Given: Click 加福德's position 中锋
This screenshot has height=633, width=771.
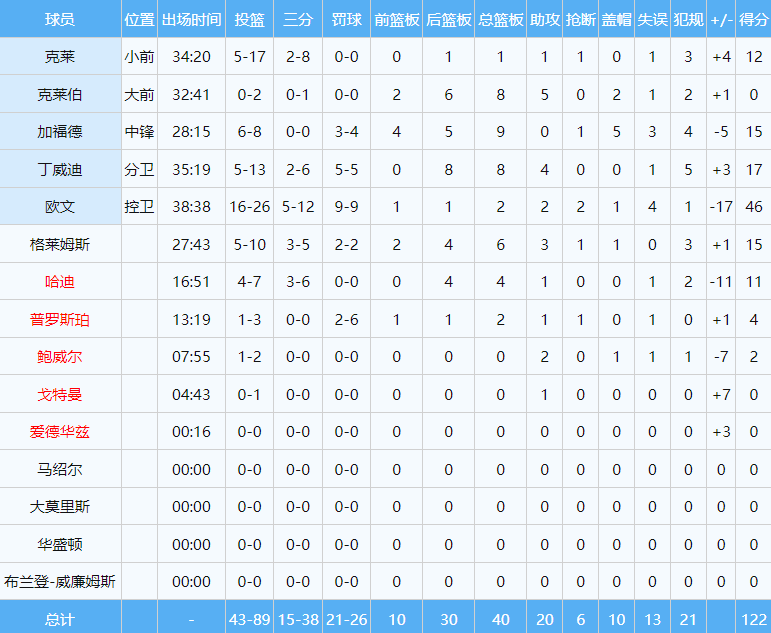Looking at the screenshot, I should pos(140,132).
